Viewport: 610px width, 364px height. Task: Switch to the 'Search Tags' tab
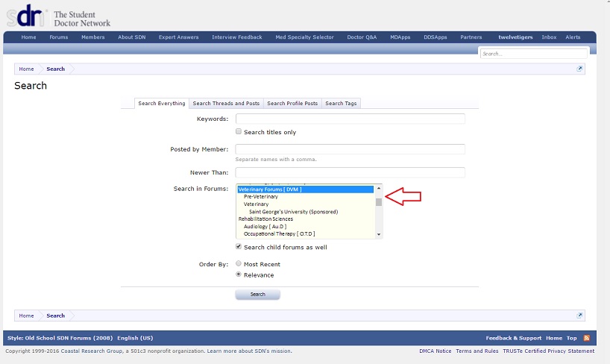click(341, 104)
